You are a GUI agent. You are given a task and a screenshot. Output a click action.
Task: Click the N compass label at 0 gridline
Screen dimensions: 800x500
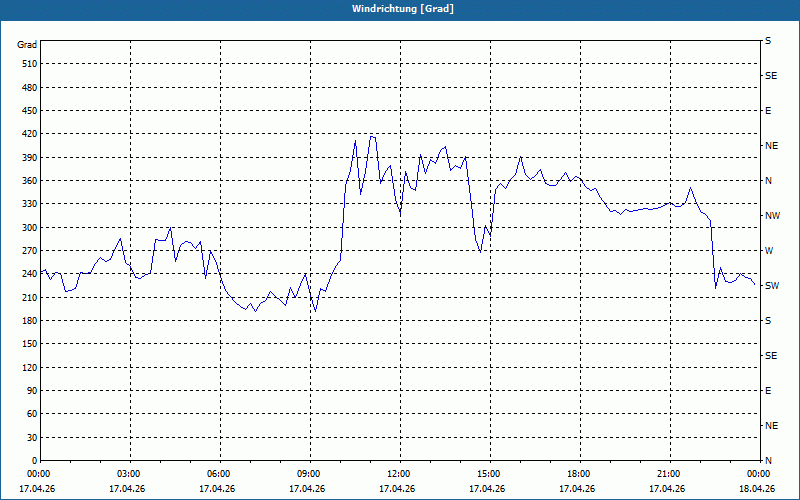click(x=768, y=460)
